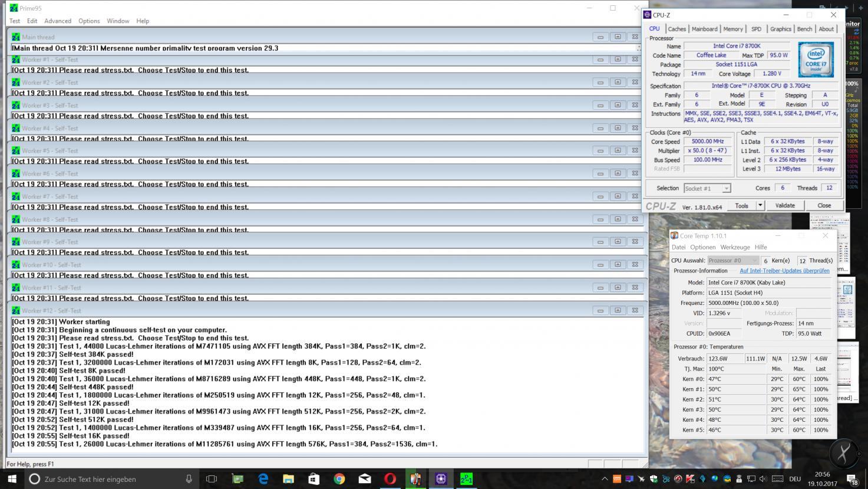
Task: Click the Worker #7 window icon
Action: click(16, 196)
